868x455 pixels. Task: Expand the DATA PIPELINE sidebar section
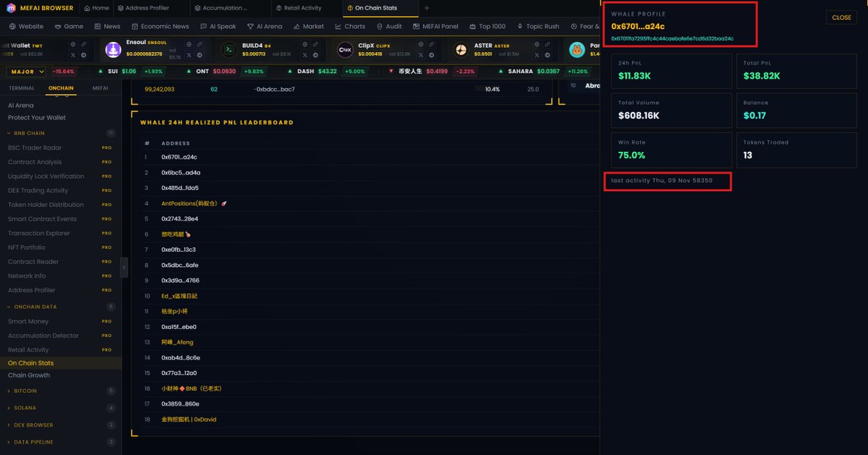coord(61,442)
